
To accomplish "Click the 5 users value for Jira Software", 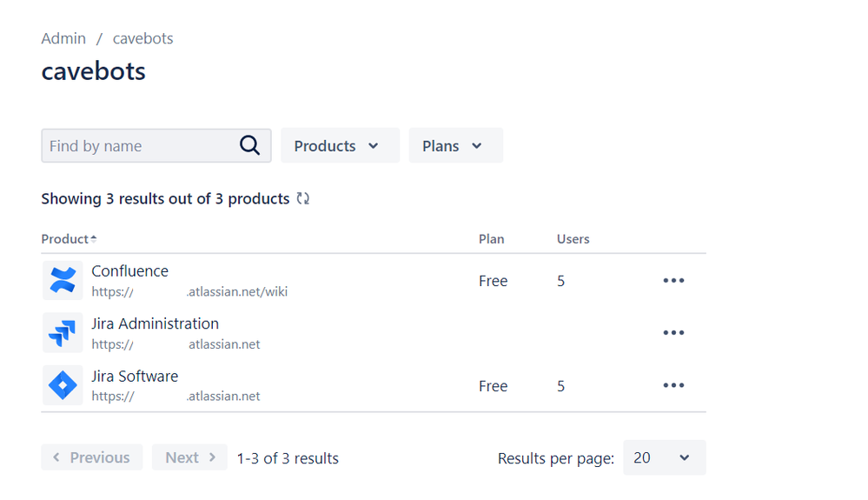I will [x=560, y=386].
